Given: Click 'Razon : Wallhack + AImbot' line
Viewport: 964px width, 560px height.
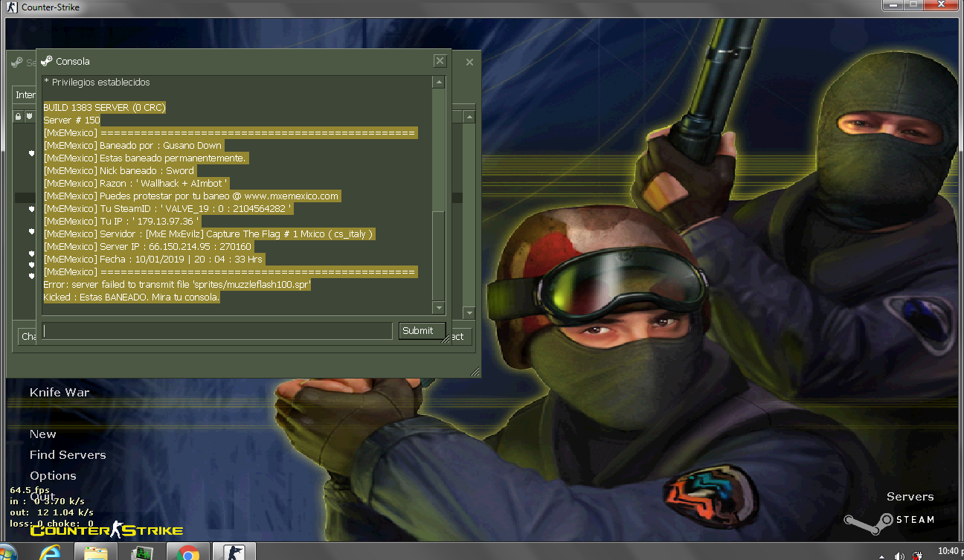Looking at the screenshot, I should 136,184.
